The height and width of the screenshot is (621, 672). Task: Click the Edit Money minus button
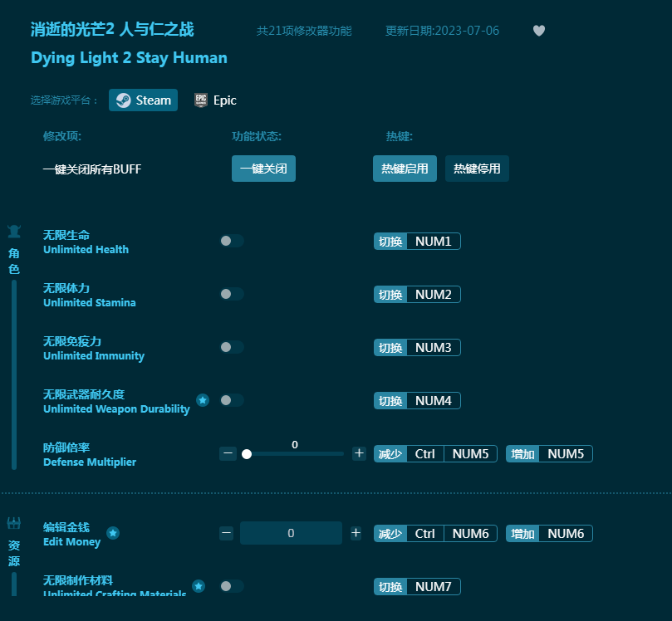point(226,533)
